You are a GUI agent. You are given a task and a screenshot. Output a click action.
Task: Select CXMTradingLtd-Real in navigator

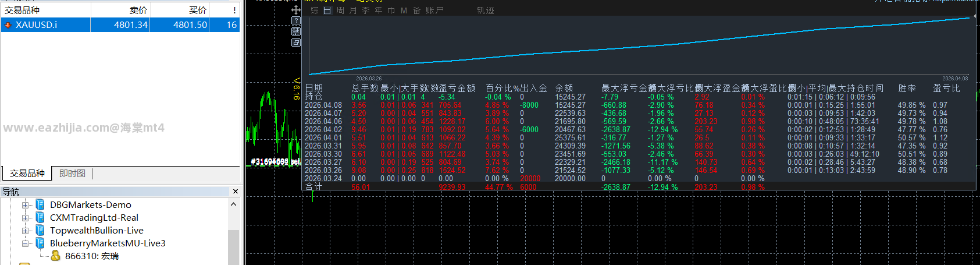coord(94,218)
